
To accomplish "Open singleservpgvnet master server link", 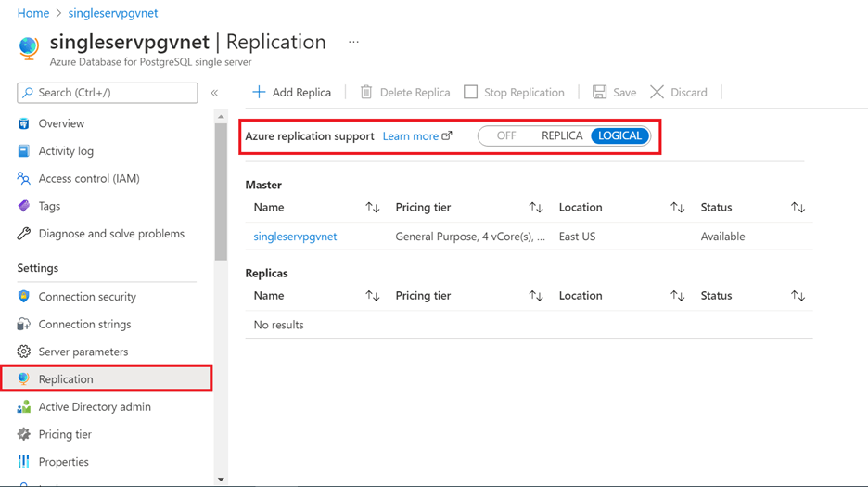I will click(x=295, y=237).
